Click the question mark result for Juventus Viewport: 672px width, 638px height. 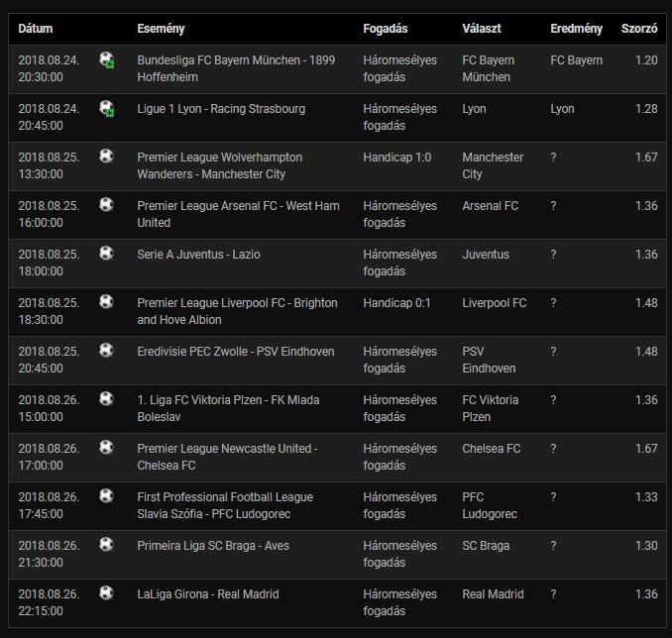coord(553,255)
